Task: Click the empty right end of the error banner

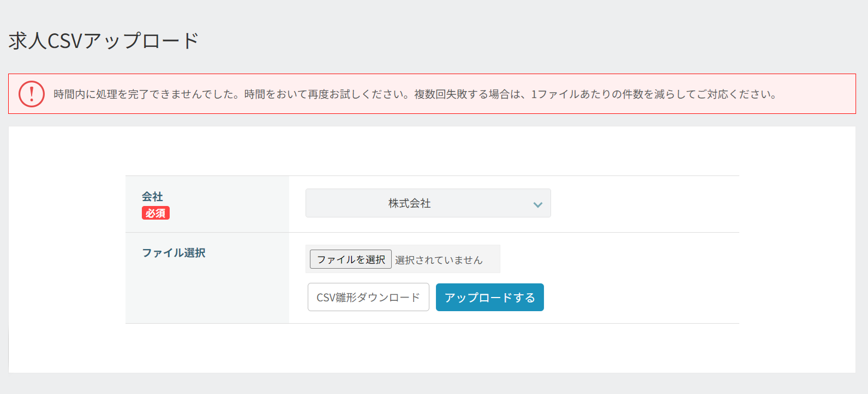Action: (x=818, y=94)
